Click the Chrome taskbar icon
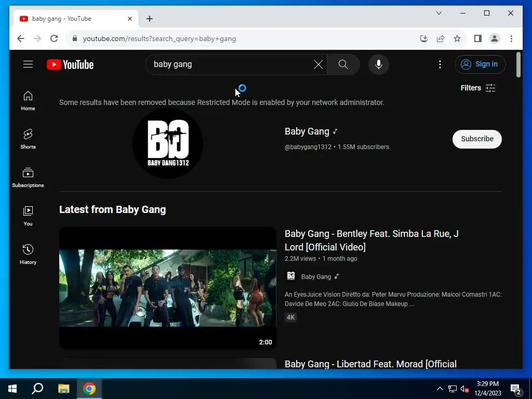Viewport: 532px width, 399px height. click(89, 389)
